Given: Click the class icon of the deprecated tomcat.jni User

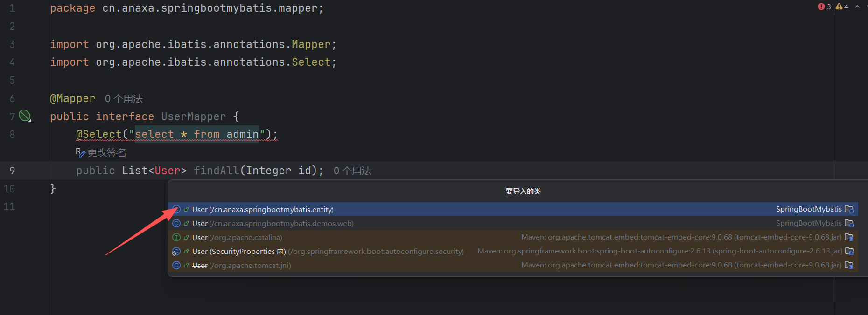Looking at the screenshot, I should tap(176, 266).
